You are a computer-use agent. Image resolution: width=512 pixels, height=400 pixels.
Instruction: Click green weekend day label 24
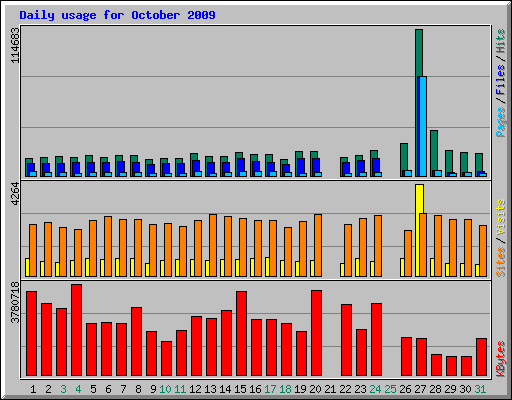375,389
